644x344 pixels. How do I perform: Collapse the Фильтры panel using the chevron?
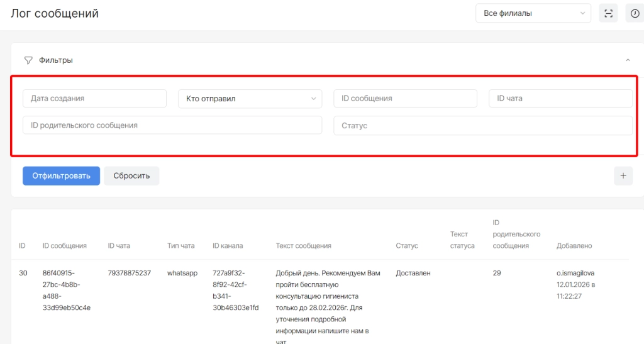(627, 60)
